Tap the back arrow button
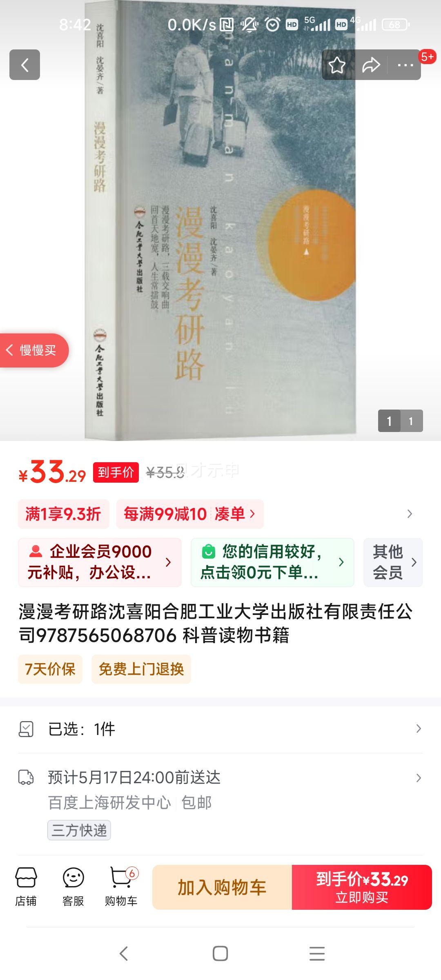 (24, 65)
